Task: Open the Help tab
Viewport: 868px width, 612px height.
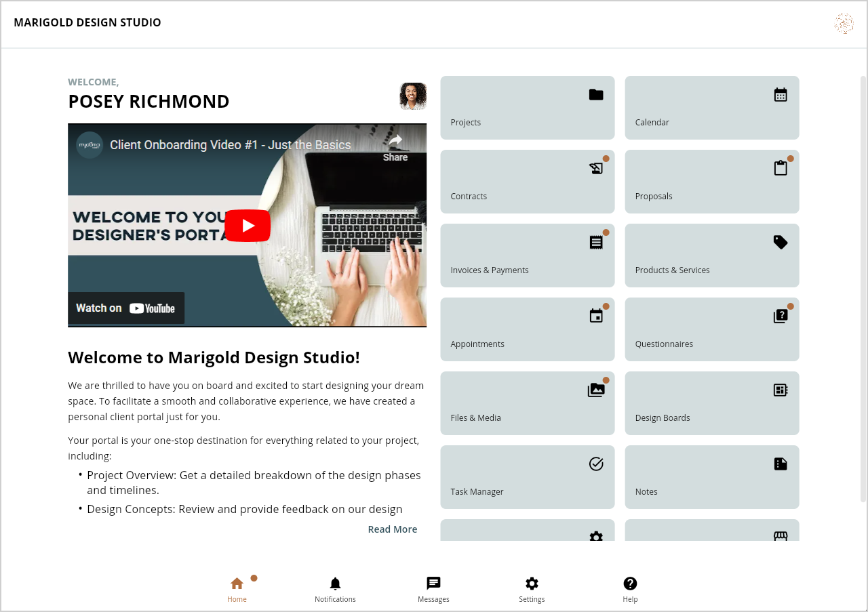Action: 630,590
